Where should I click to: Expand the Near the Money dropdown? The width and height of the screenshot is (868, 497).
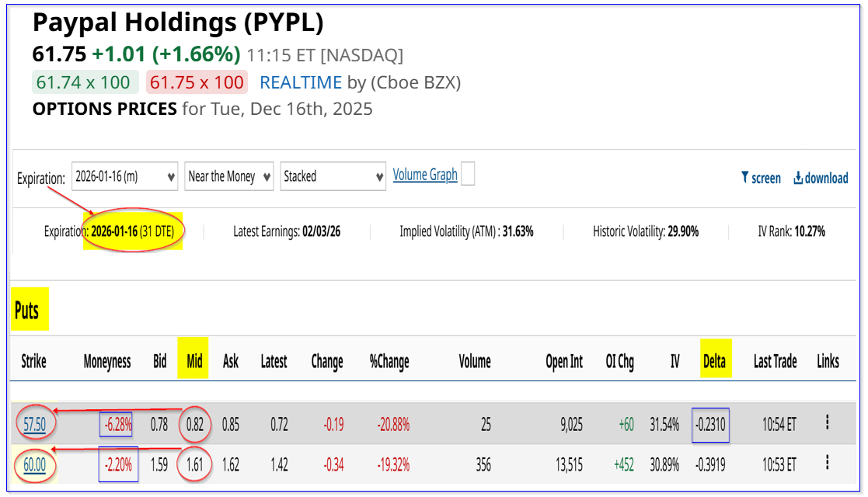(x=228, y=176)
